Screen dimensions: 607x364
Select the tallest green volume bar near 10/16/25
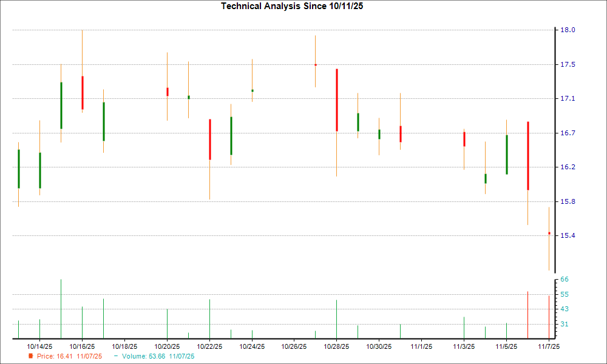(x=61, y=309)
